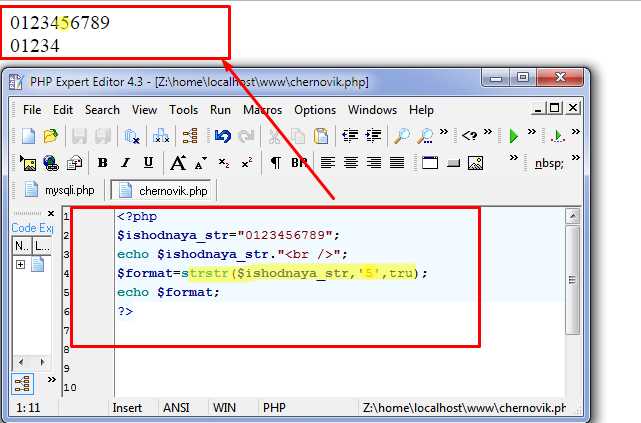The width and height of the screenshot is (641, 423).
Task: Click the Superscript icon
Action: (x=247, y=163)
